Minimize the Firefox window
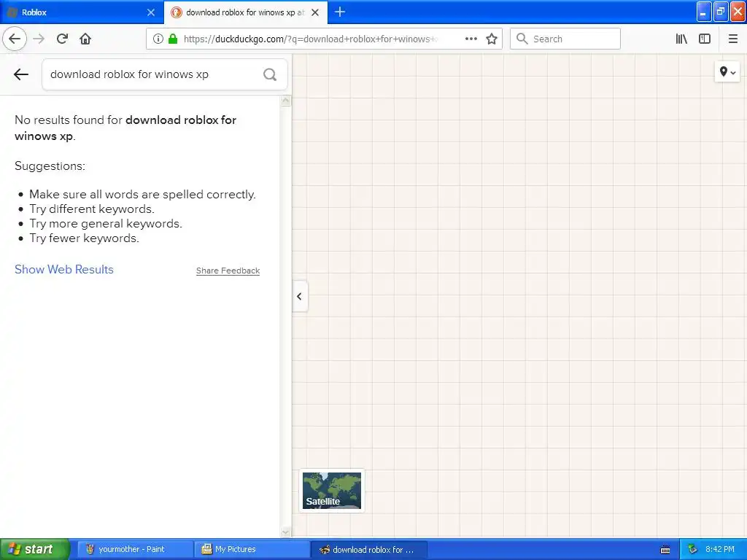This screenshot has height=560, width=747. click(x=703, y=12)
